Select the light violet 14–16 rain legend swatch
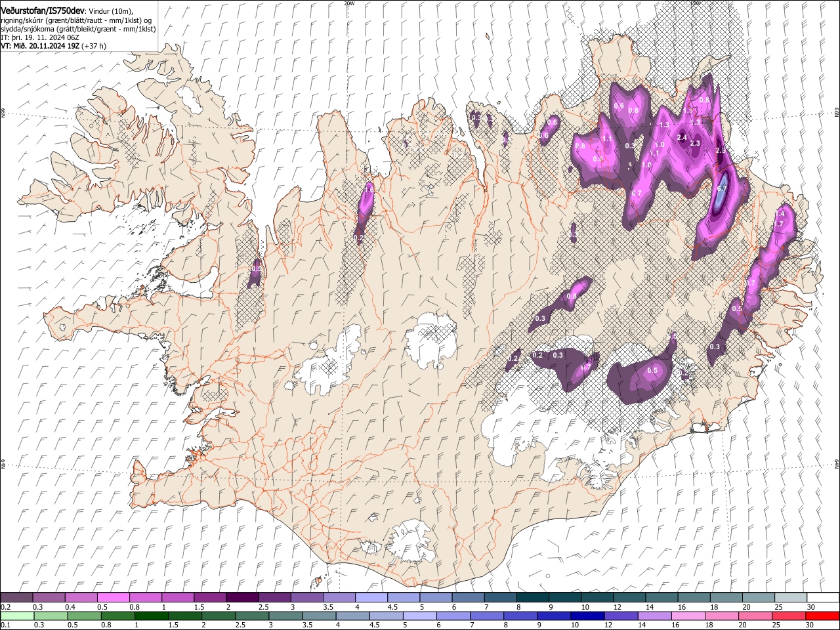 point(655,616)
